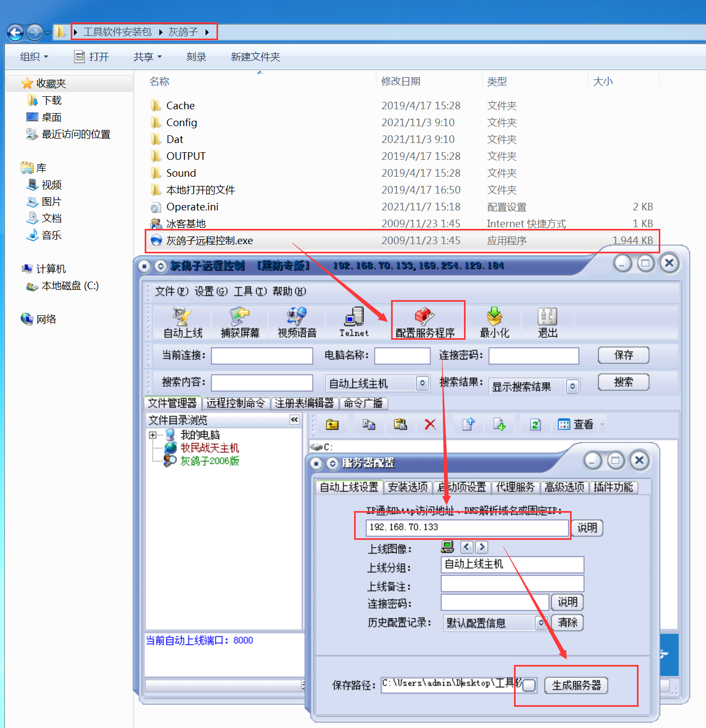Switch to 插件功能 tab
Image resolution: width=706 pixels, height=728 pixels.
tap(614, 487)
